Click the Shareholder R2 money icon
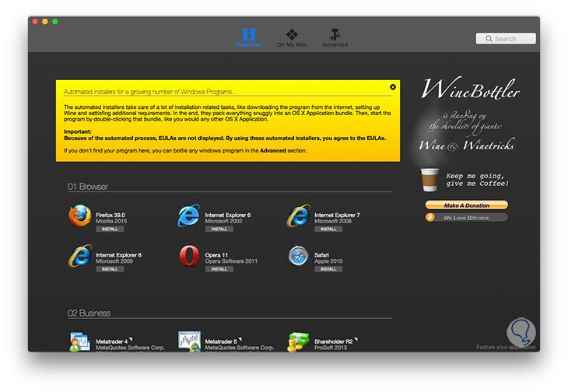 tap(298, 342)
